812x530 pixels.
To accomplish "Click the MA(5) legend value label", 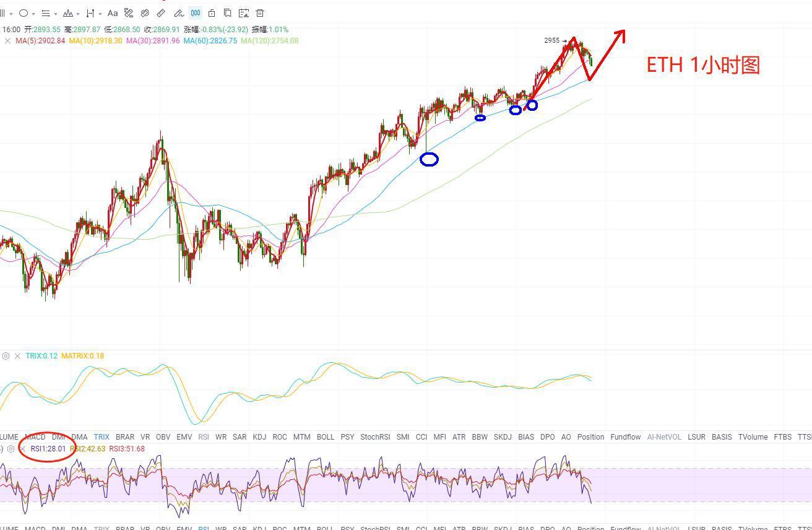I will (x=40, y=41).
